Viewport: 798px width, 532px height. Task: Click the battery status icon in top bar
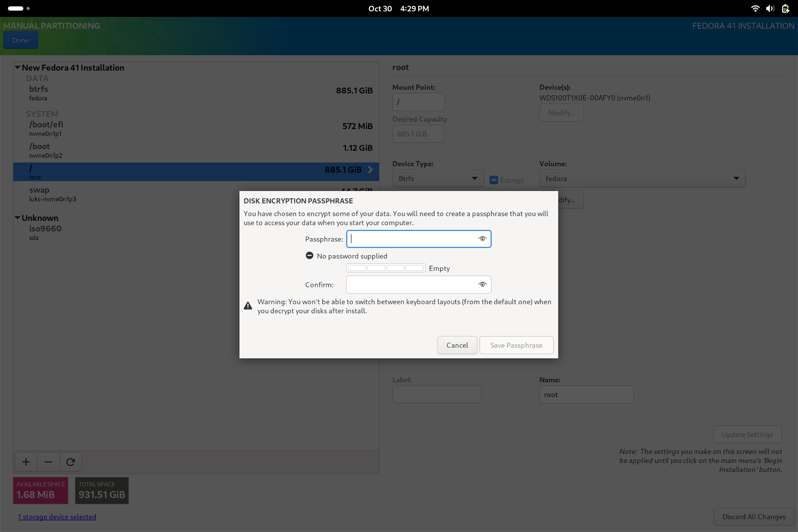pos(785,8)
